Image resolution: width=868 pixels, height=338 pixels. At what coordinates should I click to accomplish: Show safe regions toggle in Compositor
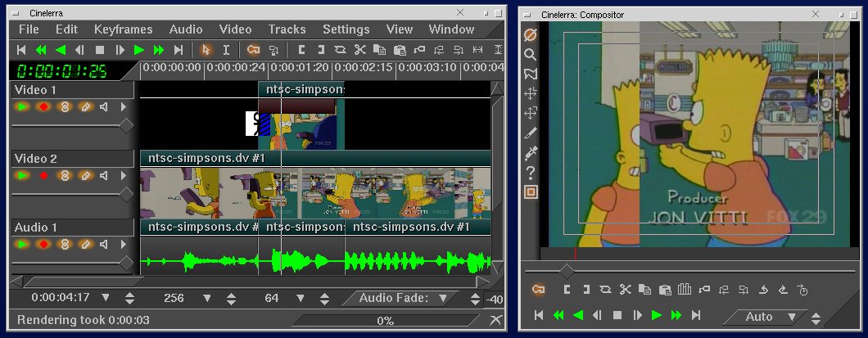(x=531, y=192)
